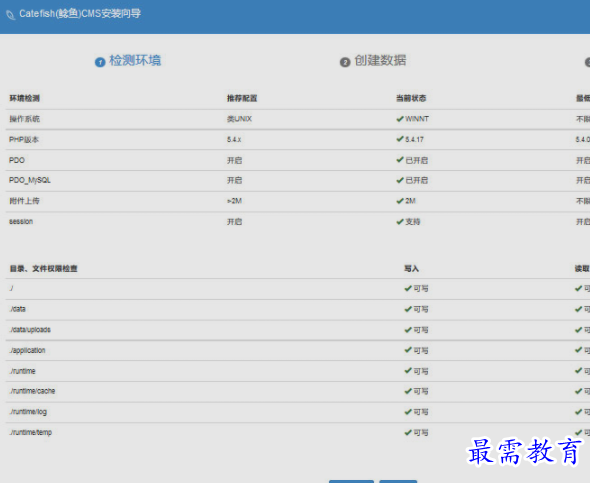The image size is (590, 483).
Task: Click the write checkmark for ./ directory
Action: click(x=408, y=289)
